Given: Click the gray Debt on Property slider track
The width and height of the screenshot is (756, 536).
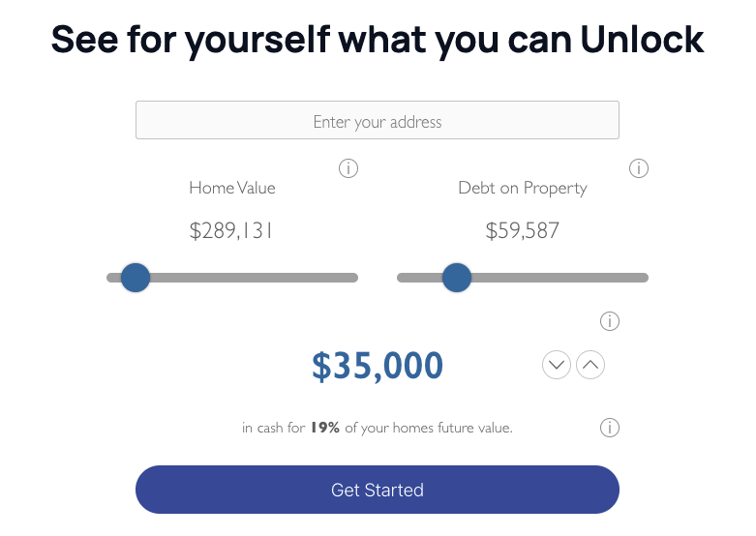Looking at the screenshot, I should (x=523, y=278).
